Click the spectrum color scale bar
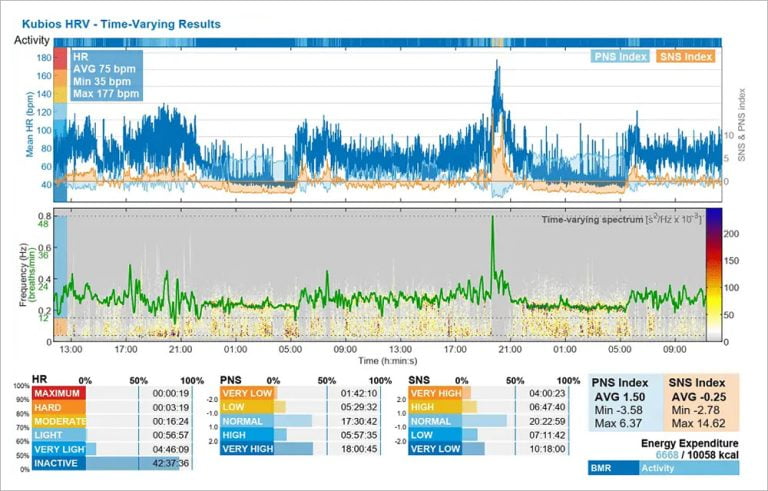 [x=714, y=274]
